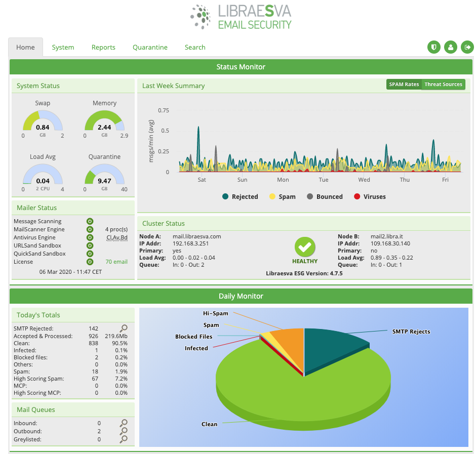The height and width of the screenshot is (454, 476).
Task: Click the Quarantine storage gauge
Action: (104, 175)
